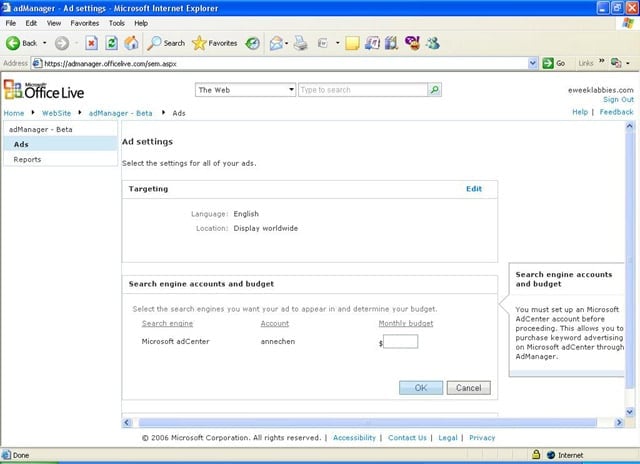Click the Internet zone globe in status bar
640x464 pixels.
click(x=551, y=455)
